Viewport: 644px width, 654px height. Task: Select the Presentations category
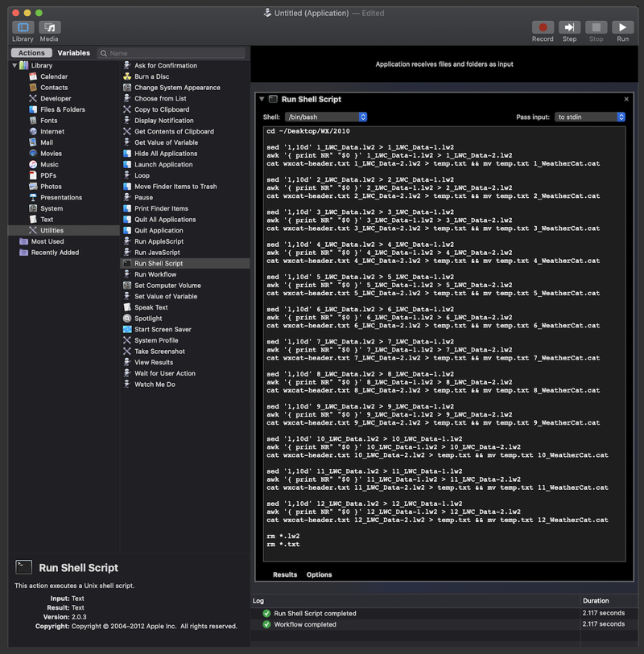point(61,197)
